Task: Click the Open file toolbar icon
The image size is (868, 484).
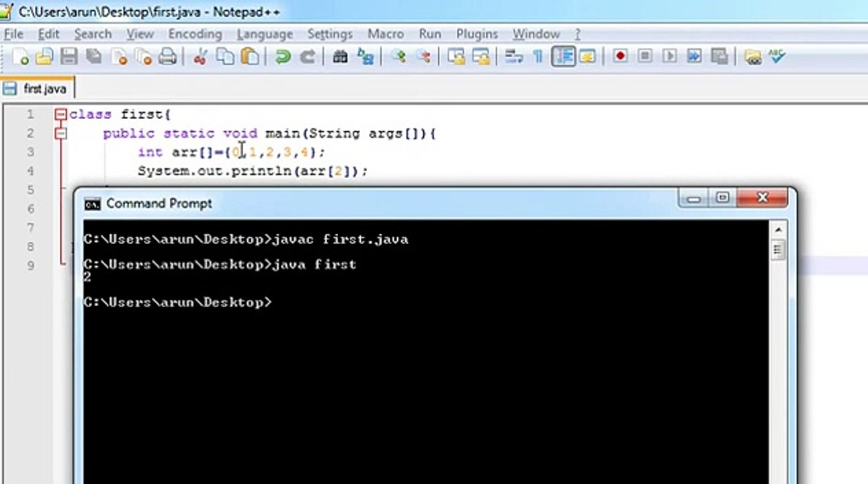Action: pyautogui.click(x=44, y=57)
